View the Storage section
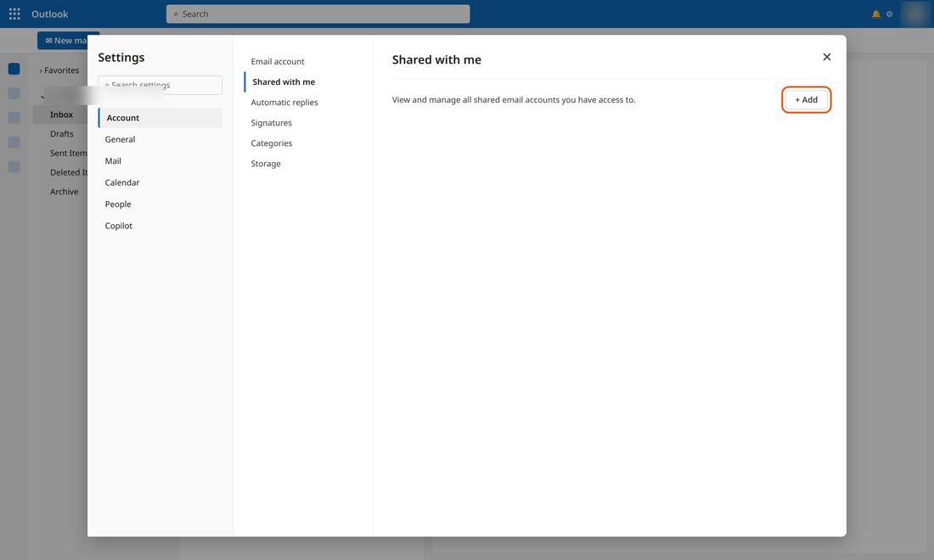 tap(304, 164)
